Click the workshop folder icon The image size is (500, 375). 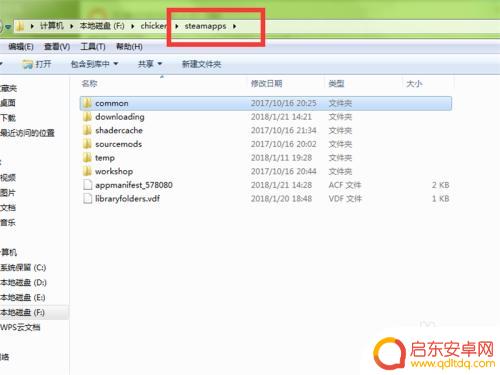tap(87, 171)
